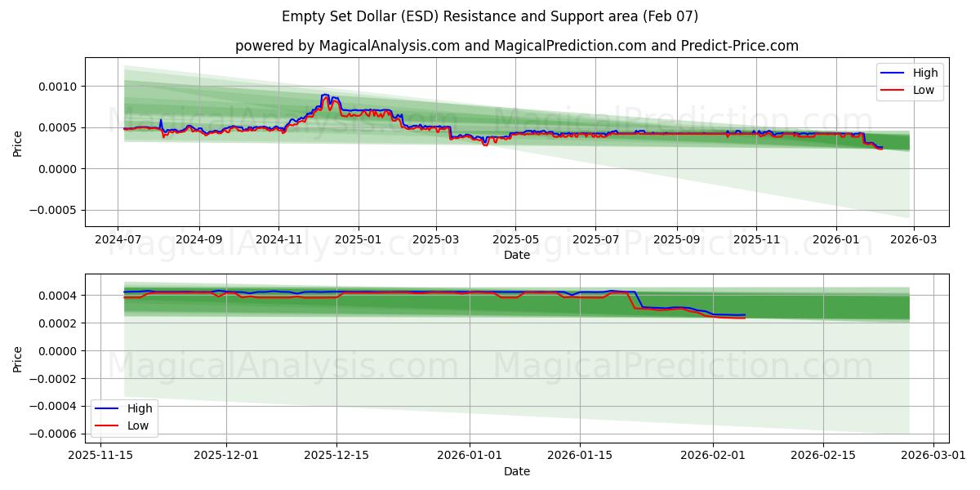Click the '0.0002' price tick label
Image resolution: width=980 pixels, height=490 pixels.
[60, 323]
